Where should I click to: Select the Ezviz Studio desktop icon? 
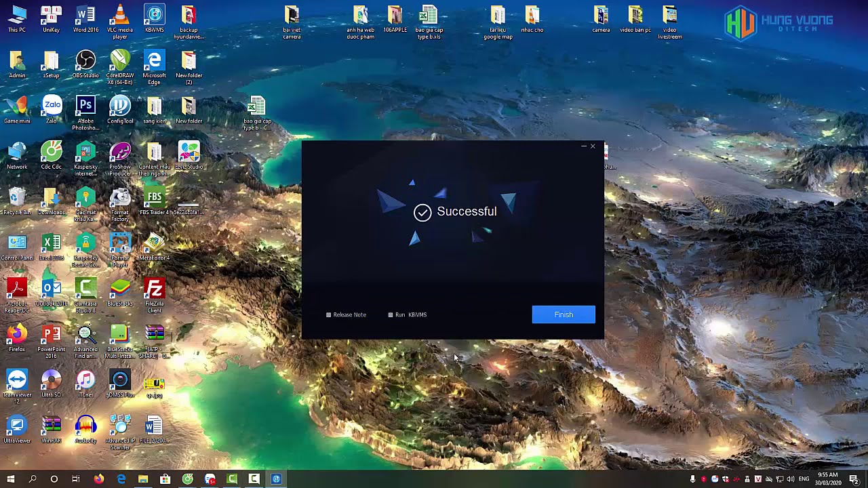[189, 156]
